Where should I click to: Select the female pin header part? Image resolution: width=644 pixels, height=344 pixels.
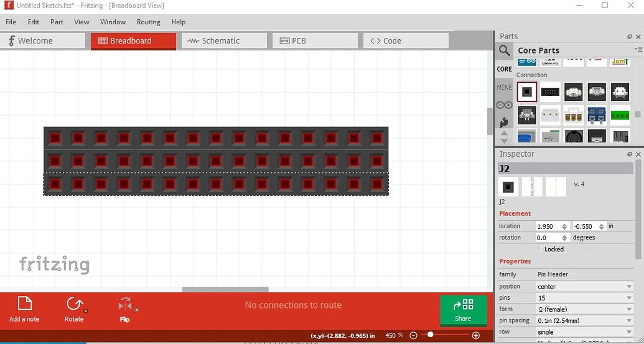tap(526, 91)
